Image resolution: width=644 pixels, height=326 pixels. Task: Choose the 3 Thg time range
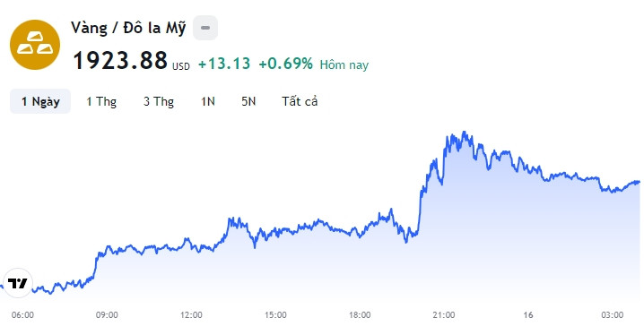(x=159, y=101)
